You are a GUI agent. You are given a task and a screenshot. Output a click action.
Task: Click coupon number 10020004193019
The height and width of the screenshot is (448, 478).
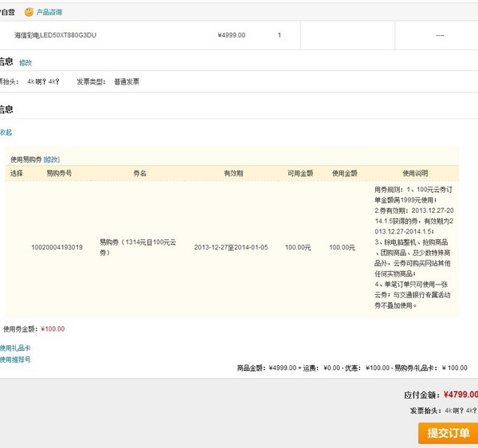click(57, 247)
